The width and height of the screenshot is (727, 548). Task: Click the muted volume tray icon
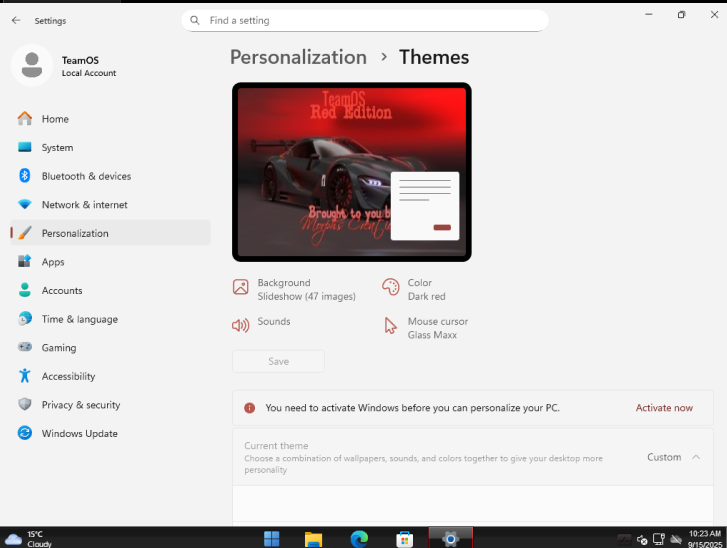pyautogui.click(x=642, y=540)
